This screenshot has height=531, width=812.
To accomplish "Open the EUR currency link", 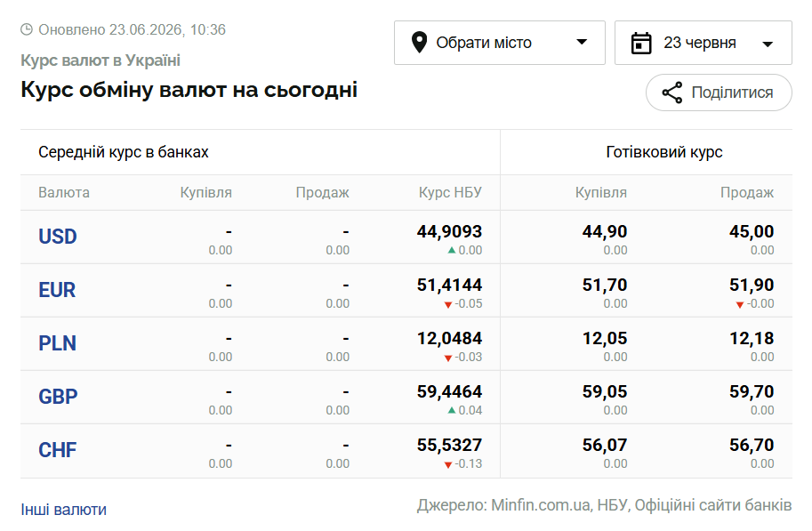I will (57, 290).
